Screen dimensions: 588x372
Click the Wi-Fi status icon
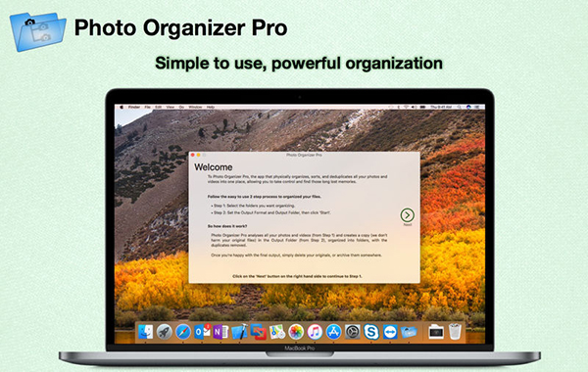tap(406, 107)
